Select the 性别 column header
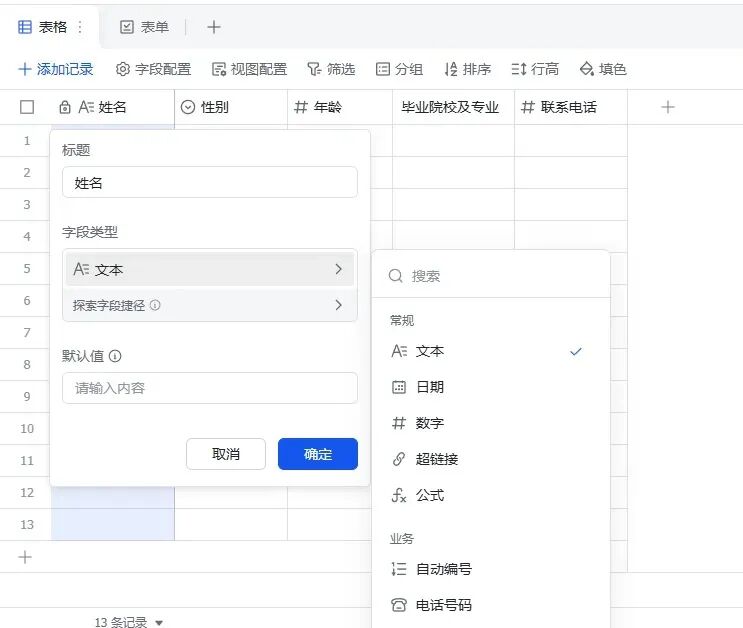 231,107
